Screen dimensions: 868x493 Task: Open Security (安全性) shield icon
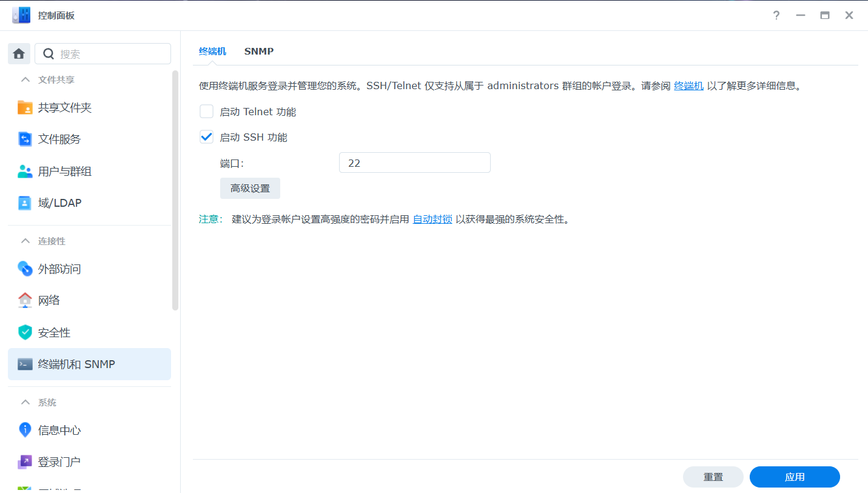point(25,332)
